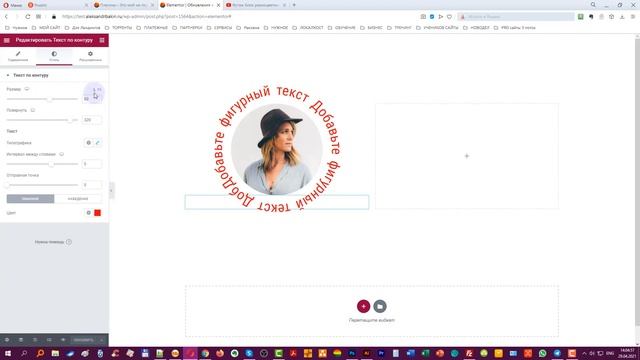
Task: Add widget to the empty right column
Action: [467, 156]
